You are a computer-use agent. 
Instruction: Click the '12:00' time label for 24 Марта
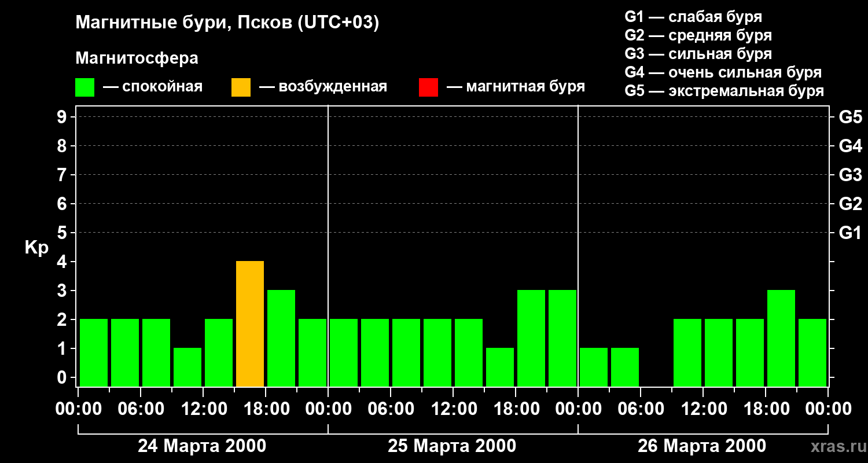click(x=203, y=409)
